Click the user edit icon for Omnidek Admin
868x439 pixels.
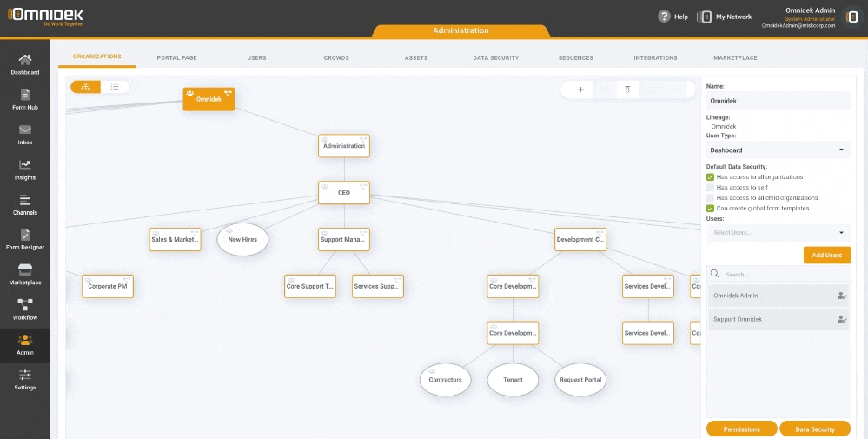pyautogui.click(x=841, y=296)
